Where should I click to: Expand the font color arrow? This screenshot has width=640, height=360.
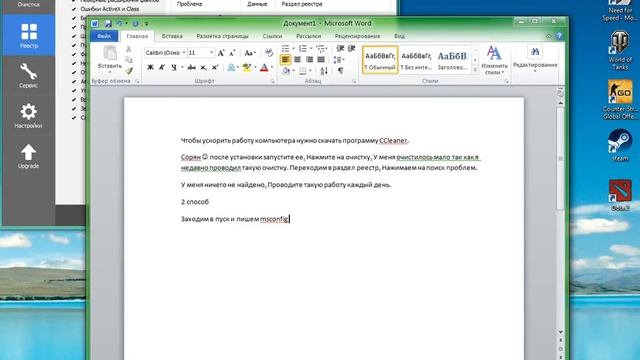point(272,67)
